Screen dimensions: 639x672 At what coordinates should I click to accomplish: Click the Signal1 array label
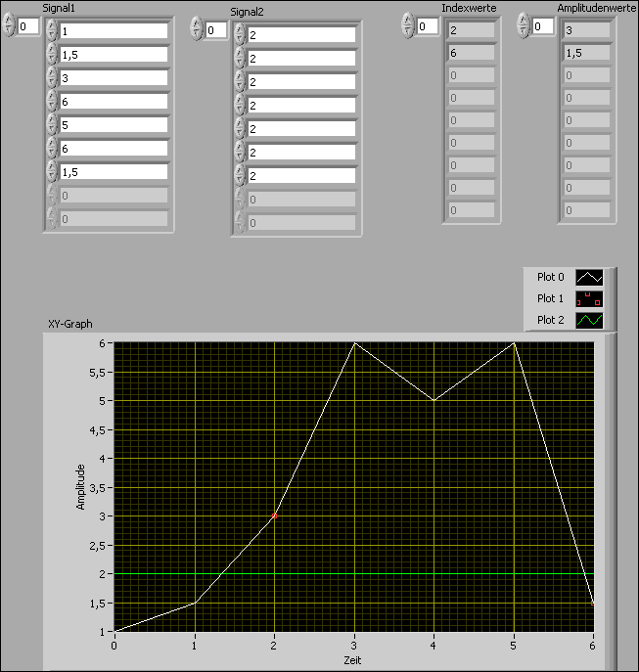tap(59, 8)
